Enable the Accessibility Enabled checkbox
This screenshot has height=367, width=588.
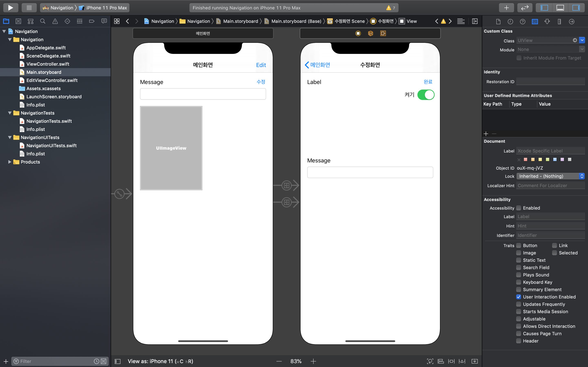(519, 208)
